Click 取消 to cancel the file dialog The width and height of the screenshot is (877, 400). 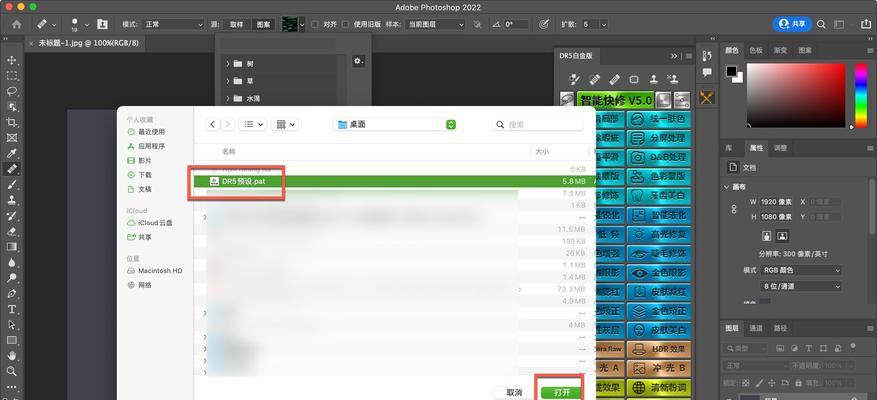coord(514,392)
